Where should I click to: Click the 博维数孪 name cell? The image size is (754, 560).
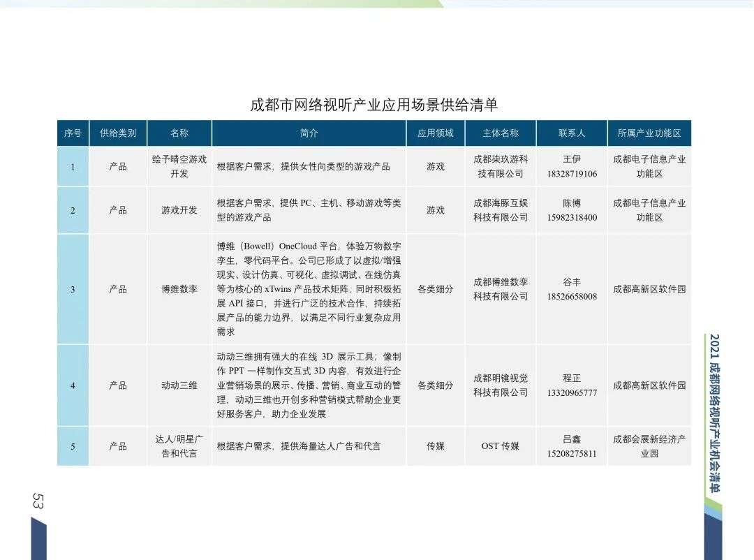[179, 289]
